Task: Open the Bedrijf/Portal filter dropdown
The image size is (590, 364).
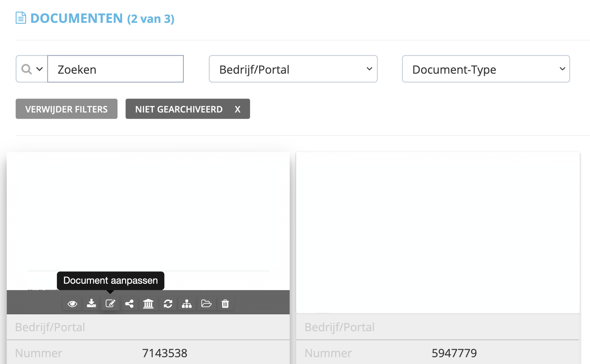Action: (293, 69)
